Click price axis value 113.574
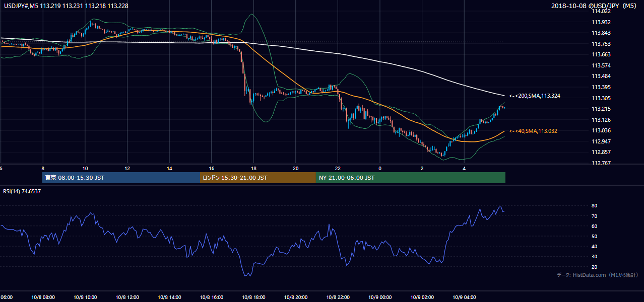644x302 pixels. (601, 65)
